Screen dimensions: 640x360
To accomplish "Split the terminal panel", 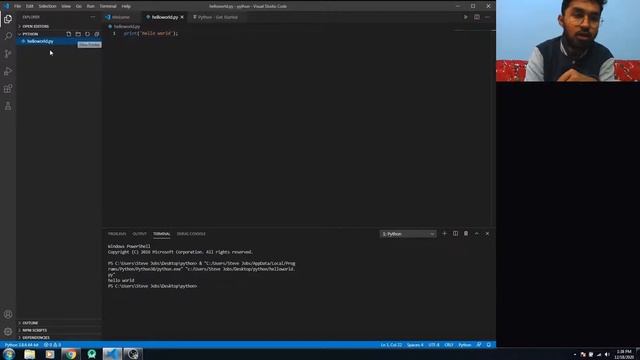I will click(455, 233).
